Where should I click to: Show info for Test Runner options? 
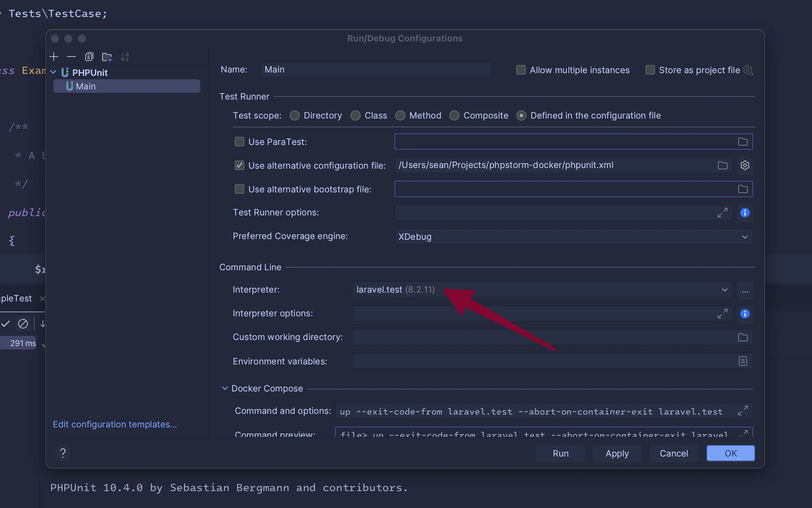coord(745,213)
